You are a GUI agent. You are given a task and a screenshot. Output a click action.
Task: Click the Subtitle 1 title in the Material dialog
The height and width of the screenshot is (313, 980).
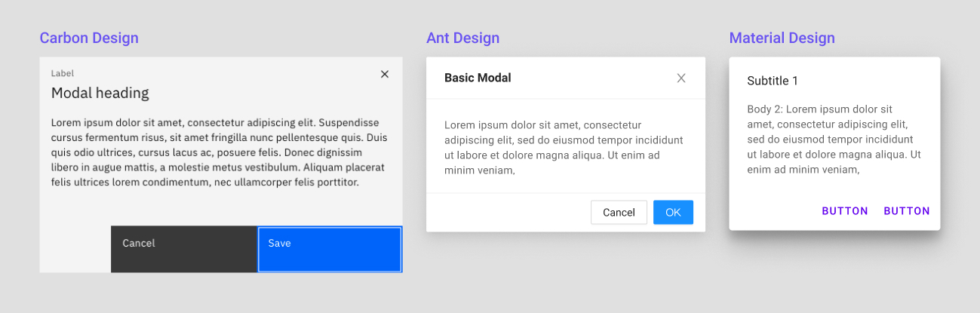(773, 81)
